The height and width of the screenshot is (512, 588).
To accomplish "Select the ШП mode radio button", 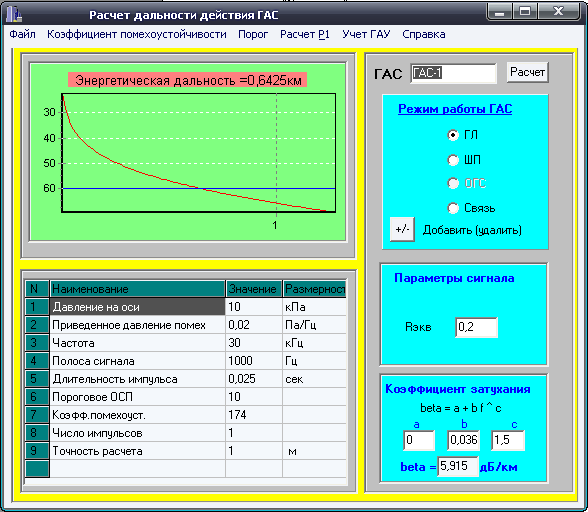I will point(453,160).
